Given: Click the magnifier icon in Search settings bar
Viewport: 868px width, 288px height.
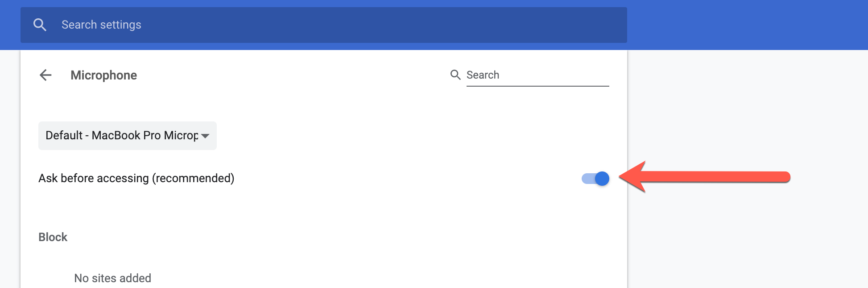Looking at the screenshot, I should click(x=40, y=25).
